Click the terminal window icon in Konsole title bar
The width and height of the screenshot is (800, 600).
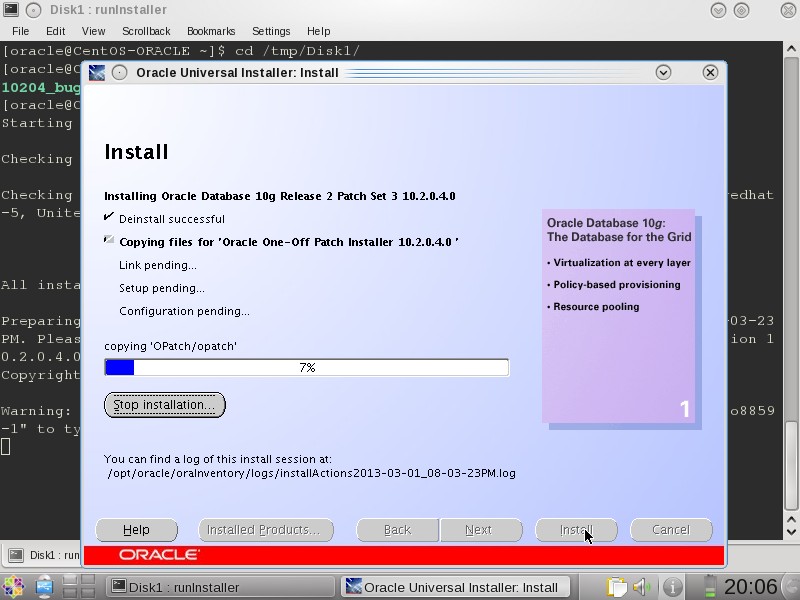pos(11,9)
